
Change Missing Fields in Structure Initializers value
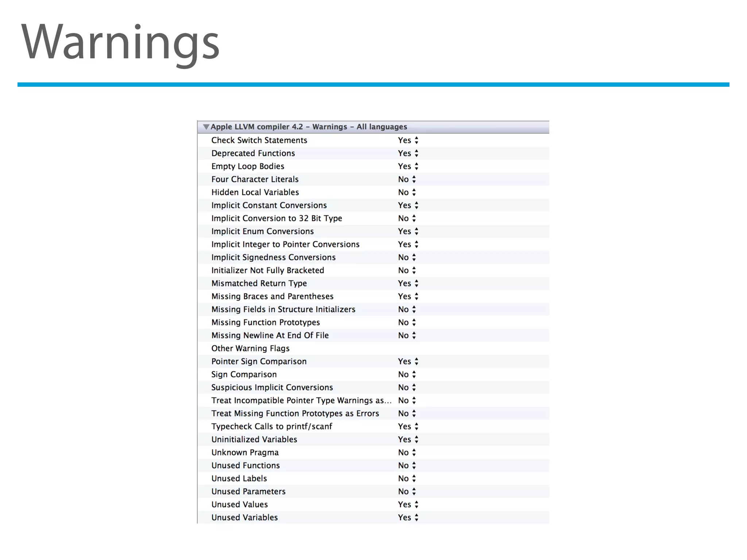click(x=407, y=310)
